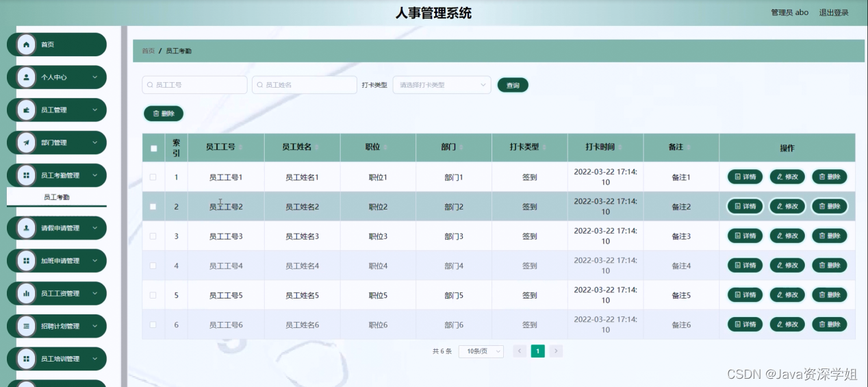The image size is (868, 387).
Task: Click the home icon beside 首页 in the sidebar
Action: pyautogui.click(x=27, y=45)
